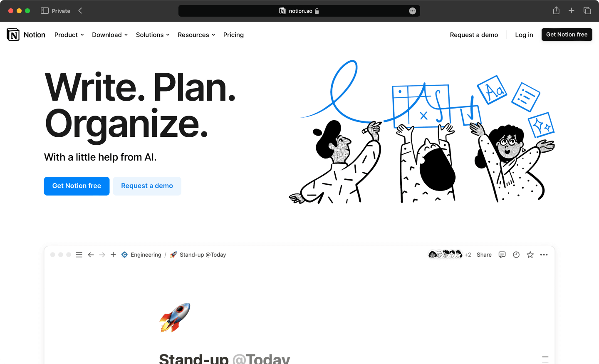Image resolution: width=599 pixels, height=364 pixels.
Task: Click the back arrow in demo window
Action: point(91,255)
